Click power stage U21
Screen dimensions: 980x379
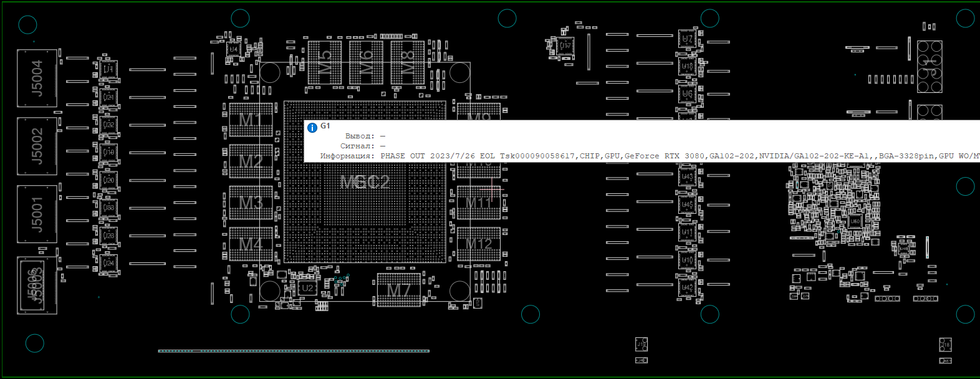pos(108,97)
